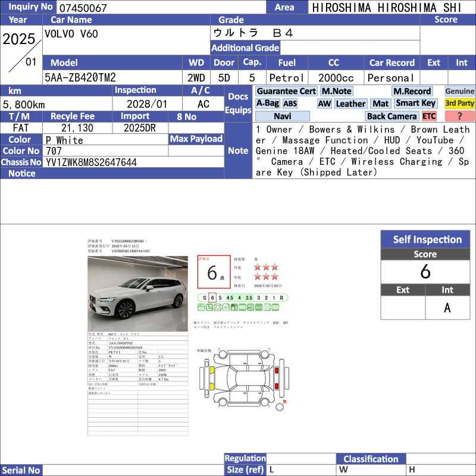This screenshot has height=476, width=476.
Task: Click the import value 2025DR
Action: 140,128
